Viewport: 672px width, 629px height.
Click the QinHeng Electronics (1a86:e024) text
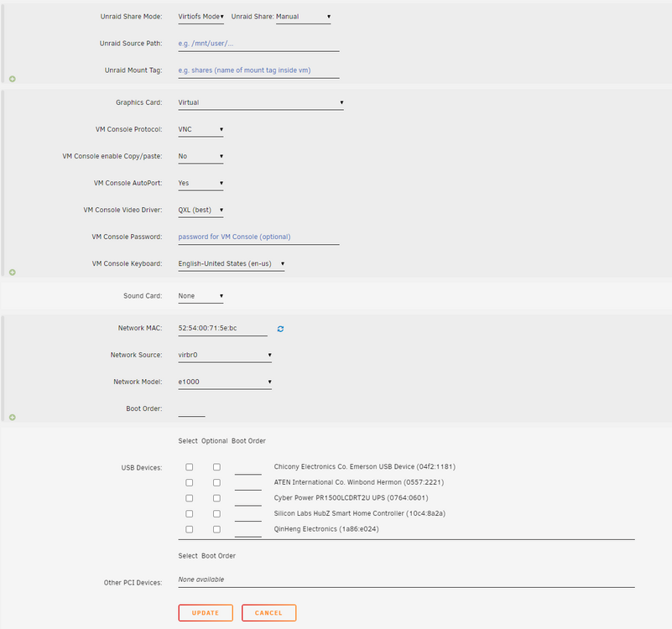click(x=326, y=528)
